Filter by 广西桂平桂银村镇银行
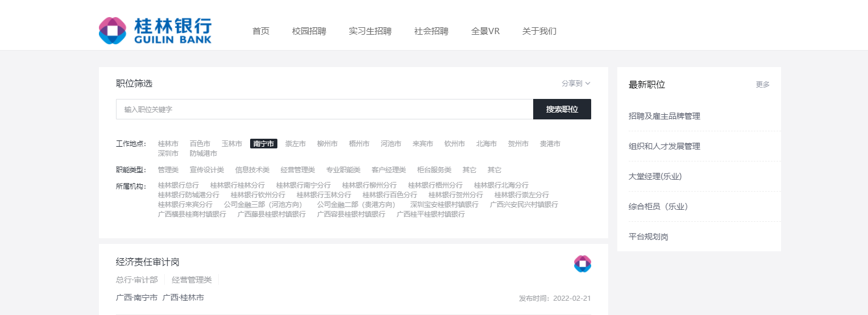This screenshot has height=315, width=868. (x=431, y=214)
